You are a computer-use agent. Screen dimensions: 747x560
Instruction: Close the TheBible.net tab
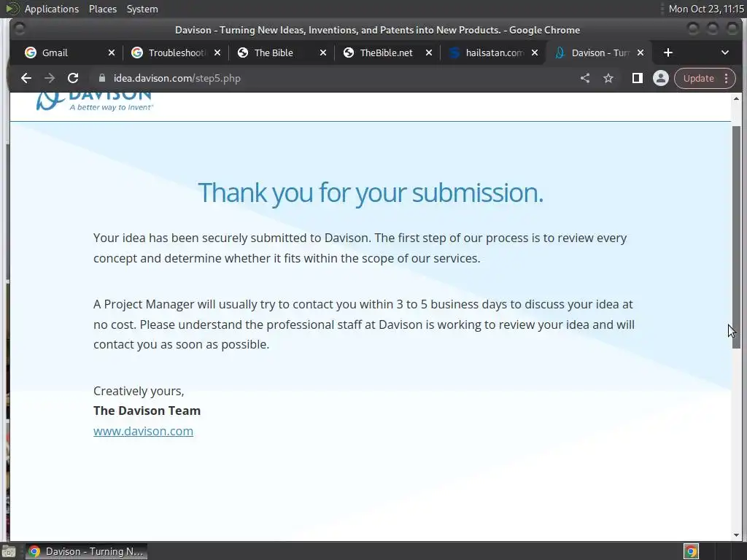click(x=429, y=52)
